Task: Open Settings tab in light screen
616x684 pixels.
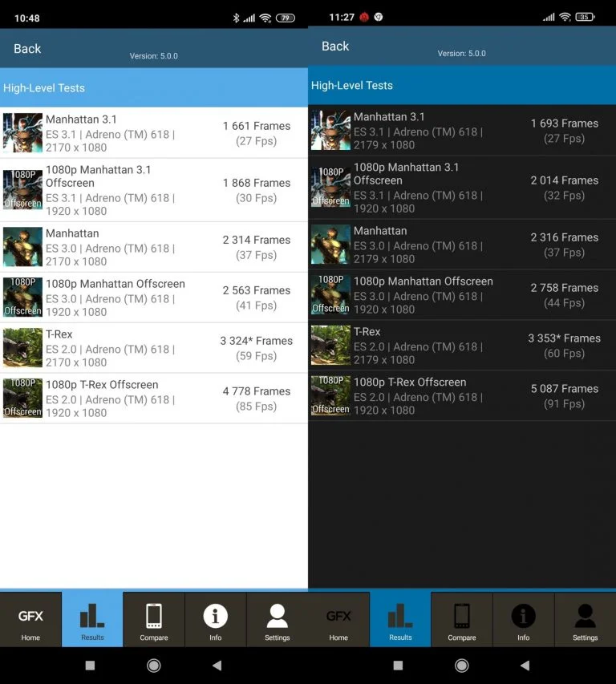Action: pos(277,619)
